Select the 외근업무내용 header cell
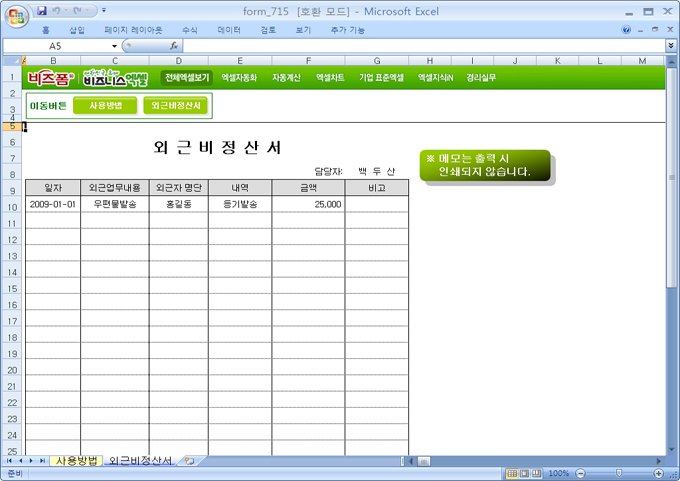The width and height of the screenshot is (680, 481). 115,188
